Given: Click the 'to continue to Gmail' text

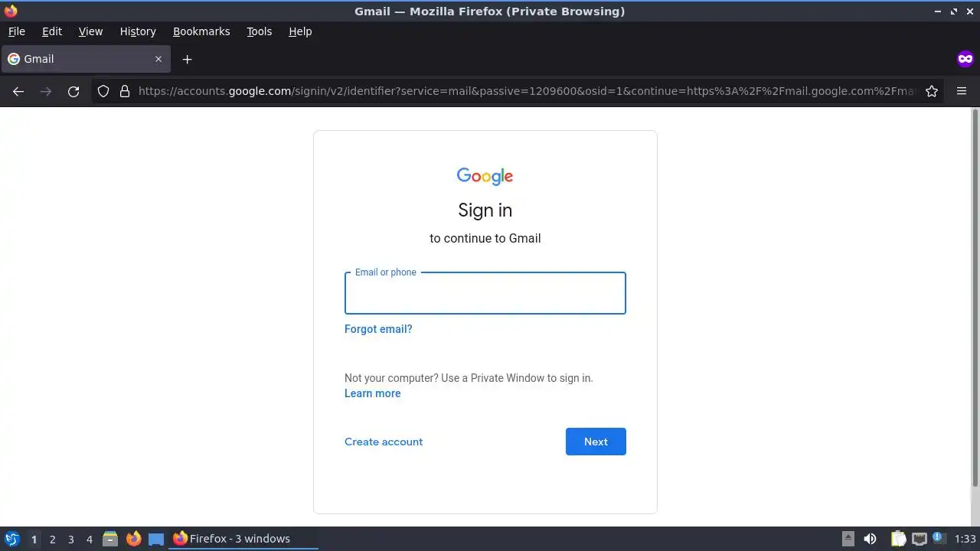Looking at the screenshot, I should tap(485, 238).
